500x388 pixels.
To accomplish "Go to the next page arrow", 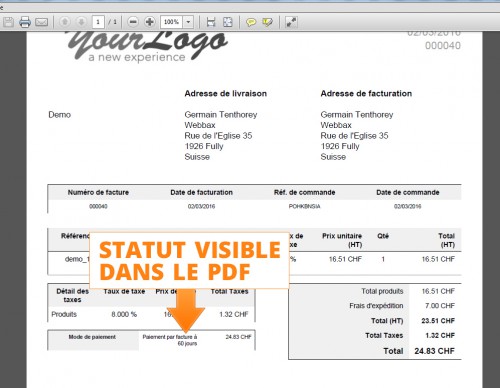I will (x=81, y=22).
